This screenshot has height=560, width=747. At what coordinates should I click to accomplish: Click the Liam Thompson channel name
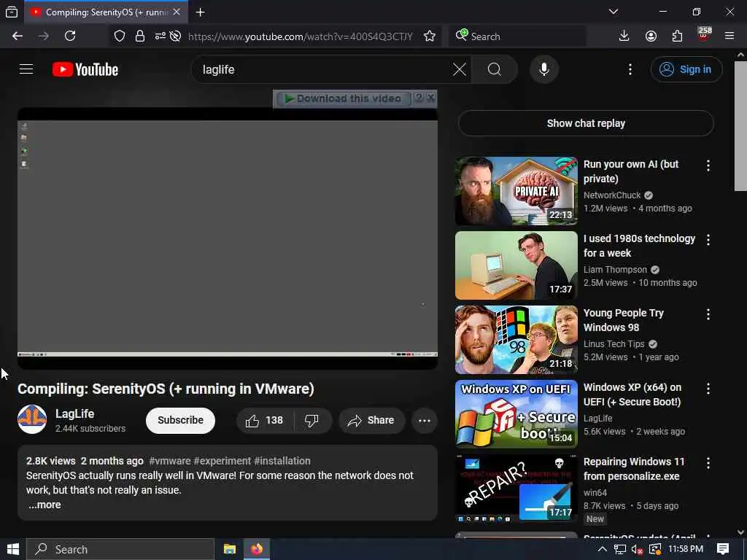(615, 270)
